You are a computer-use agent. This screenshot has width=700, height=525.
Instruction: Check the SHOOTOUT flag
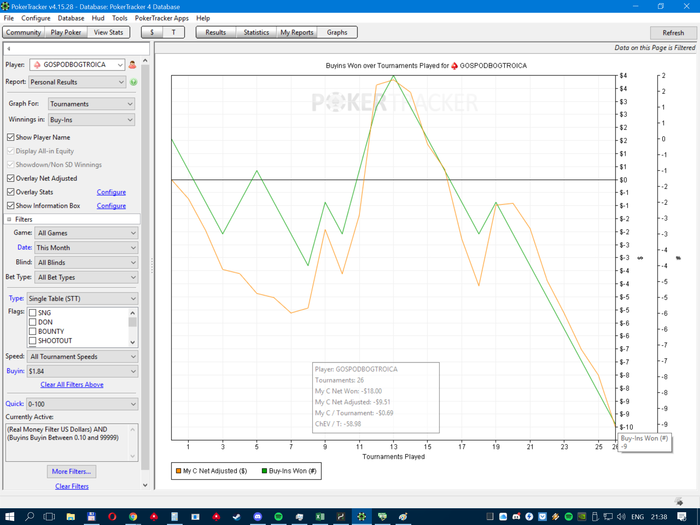pos(33,341)
